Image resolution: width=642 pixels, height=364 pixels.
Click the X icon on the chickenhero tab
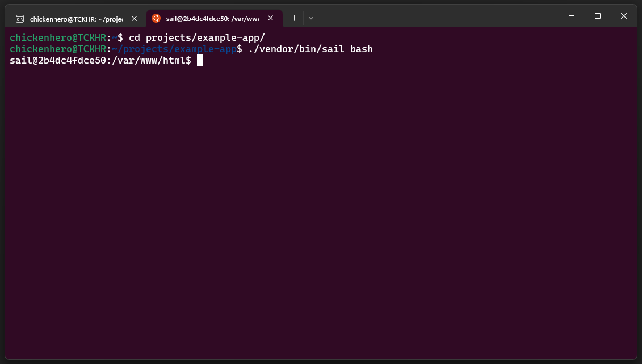[134, 18]
